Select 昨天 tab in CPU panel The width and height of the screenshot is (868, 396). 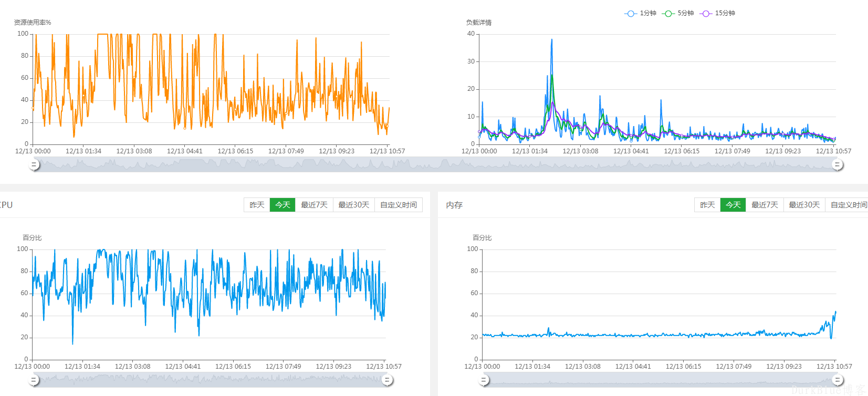[257, 205]
